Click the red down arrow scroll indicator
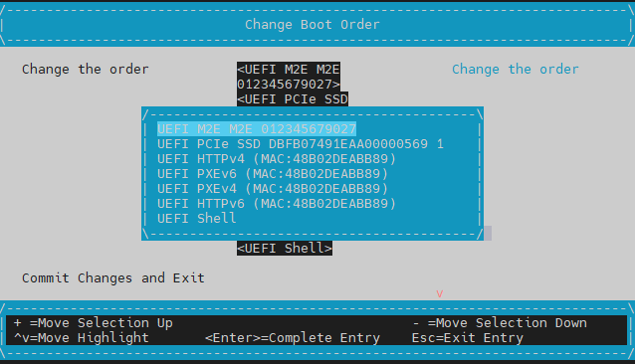 (439, 294)
